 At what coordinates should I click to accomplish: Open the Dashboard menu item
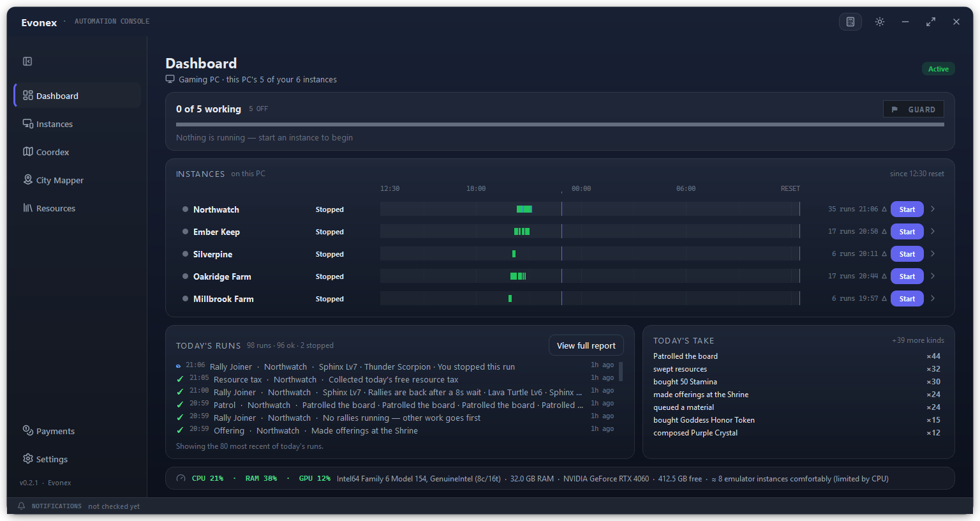(x=77, y=96)
